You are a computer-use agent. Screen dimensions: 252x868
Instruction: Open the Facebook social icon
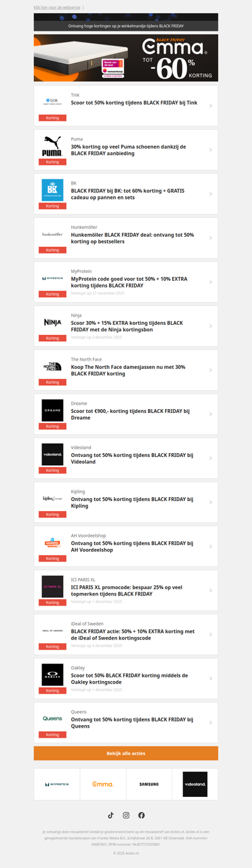click(x=141, y=815)
